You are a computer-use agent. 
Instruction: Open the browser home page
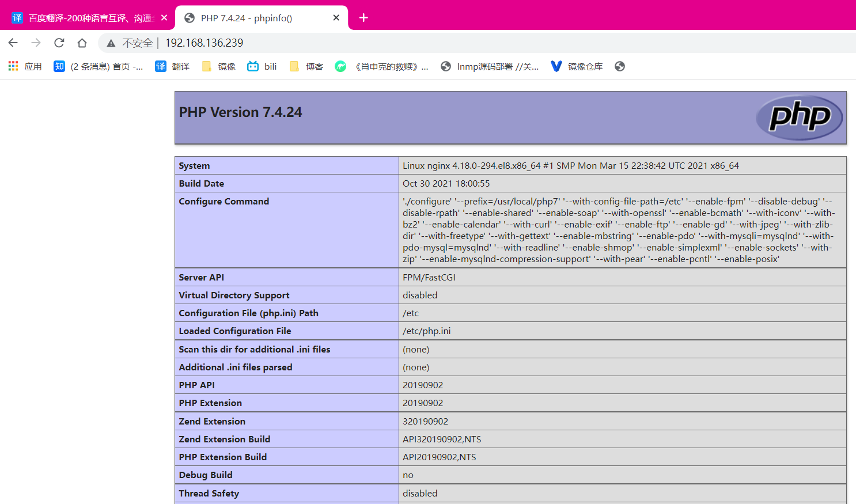pyautogui.click(x=82, y=43)
